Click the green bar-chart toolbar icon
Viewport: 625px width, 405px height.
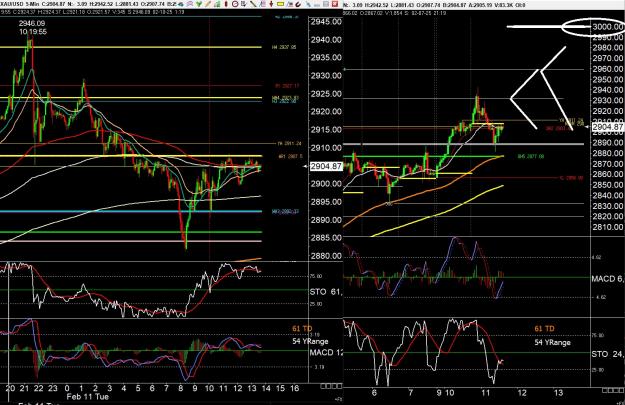[x=218, y=4]
